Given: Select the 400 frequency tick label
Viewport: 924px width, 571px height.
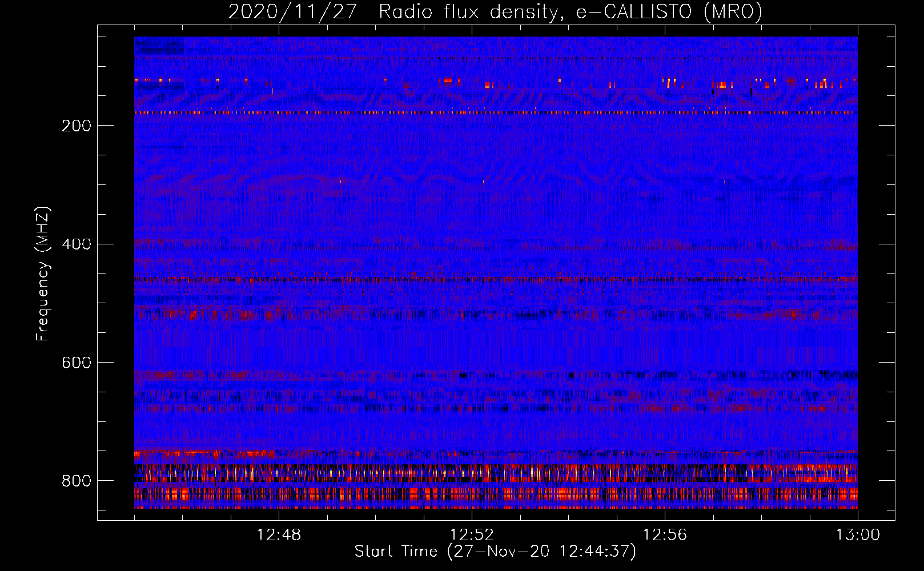Looking at the screenshot, I should [77, 244].
